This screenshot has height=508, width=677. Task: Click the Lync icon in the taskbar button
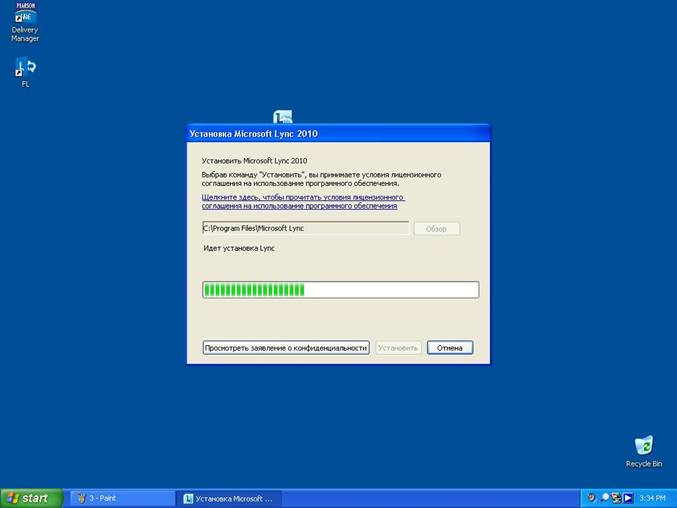coord(188,499)
